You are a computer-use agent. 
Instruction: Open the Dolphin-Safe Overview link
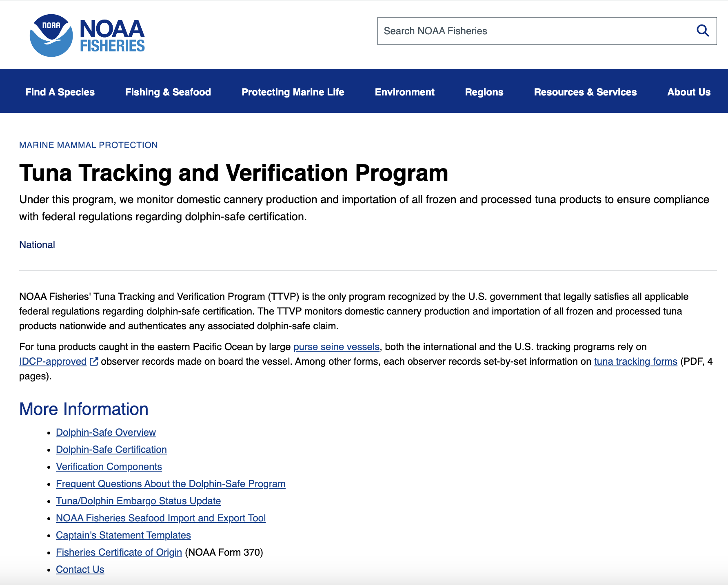coord(106,432)
